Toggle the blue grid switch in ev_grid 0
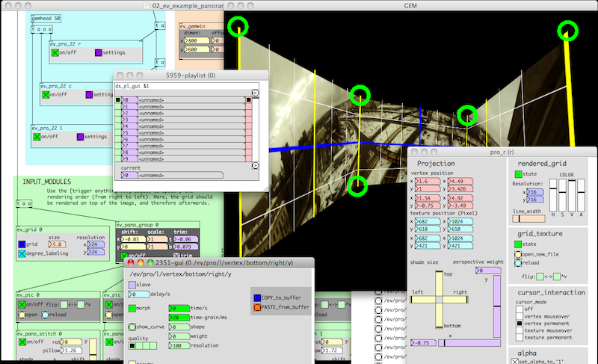Viewport: 598px width, 364px height. [x=22, y=244]
